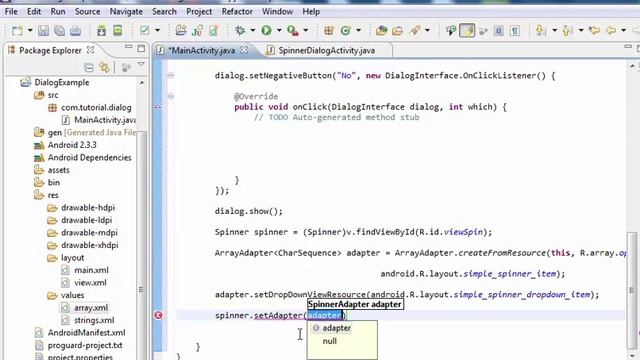Viewport: 640px width, 360px height.
Task: Click the New file toolbar icon
Action: coord(18,31)
